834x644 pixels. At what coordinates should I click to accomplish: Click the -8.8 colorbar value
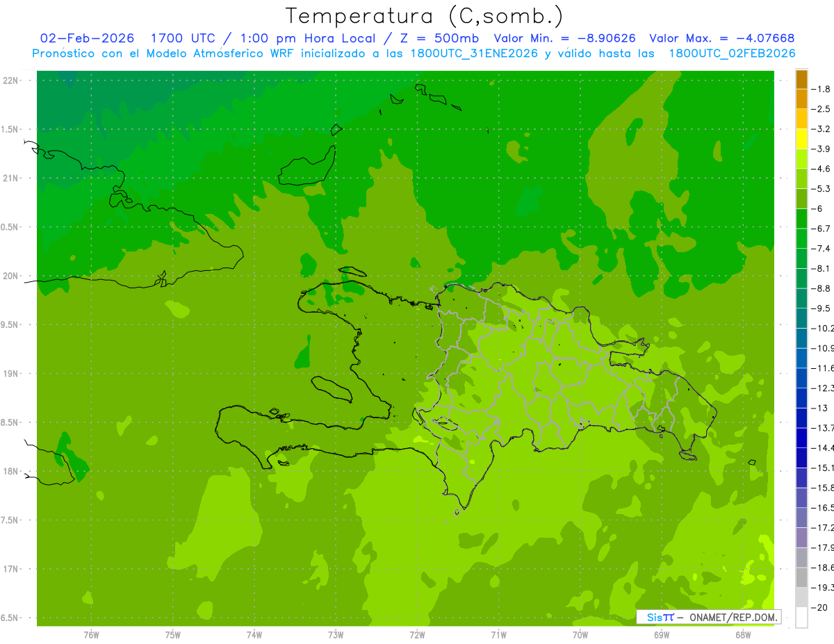(821, 288)
